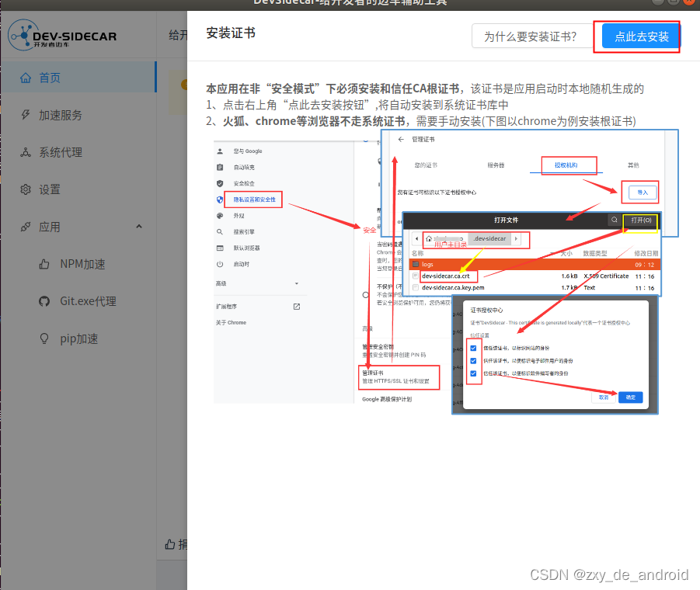Click 取消 button in tutorial dialog
This screenshot has width=700, height=590.
coord(604,397)
